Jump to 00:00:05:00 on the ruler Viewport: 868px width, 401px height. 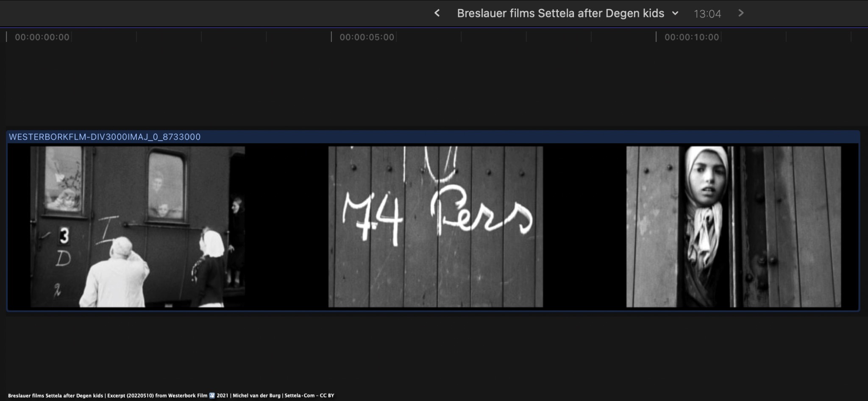pos(367,37)
